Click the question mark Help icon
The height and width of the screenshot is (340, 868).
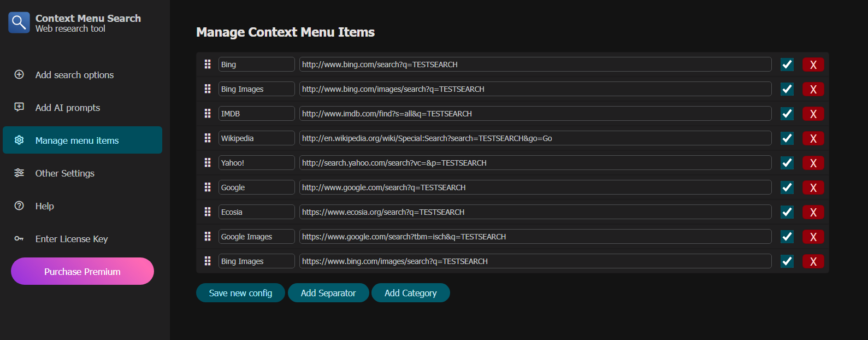coord(19,206)
